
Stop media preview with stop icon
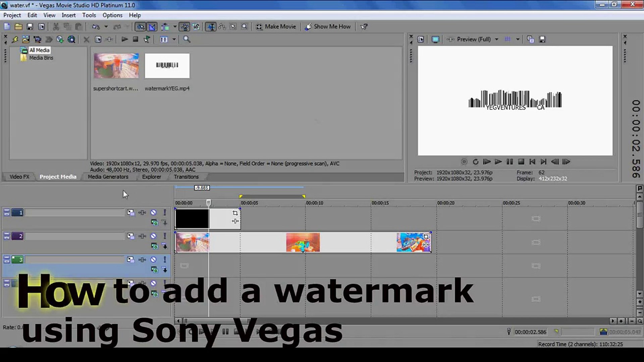(x=136, y=39)
